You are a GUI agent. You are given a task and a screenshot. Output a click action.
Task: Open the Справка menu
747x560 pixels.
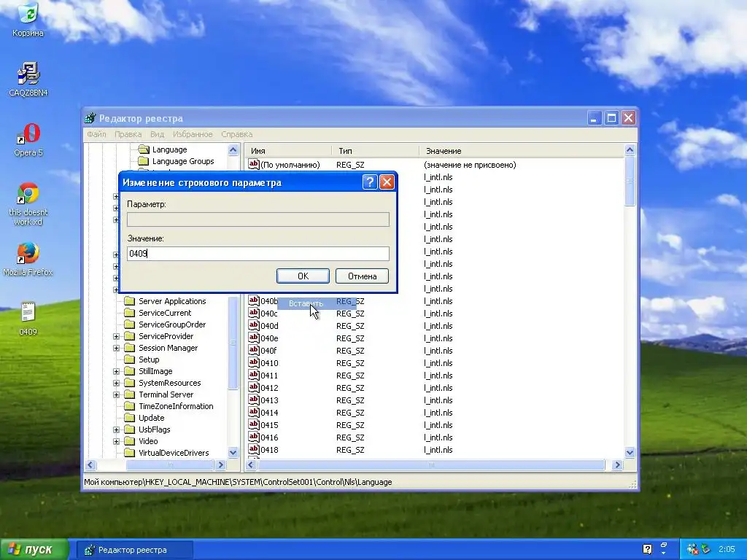click(x=237, y=134)
